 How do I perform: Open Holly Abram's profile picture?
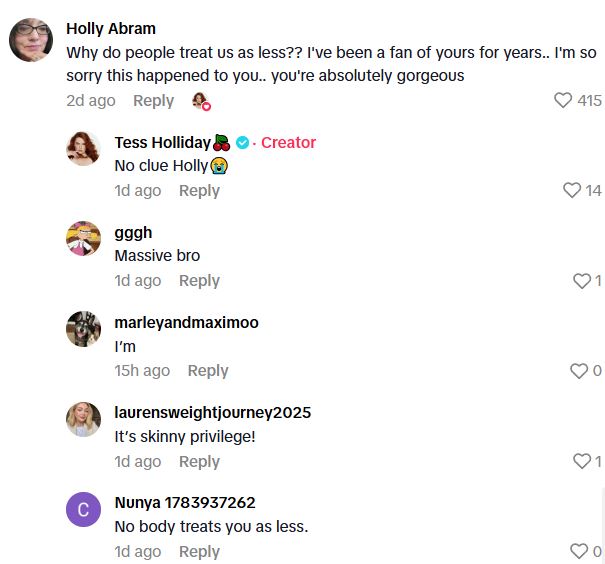pyautogui.click(x=30, y=42)
